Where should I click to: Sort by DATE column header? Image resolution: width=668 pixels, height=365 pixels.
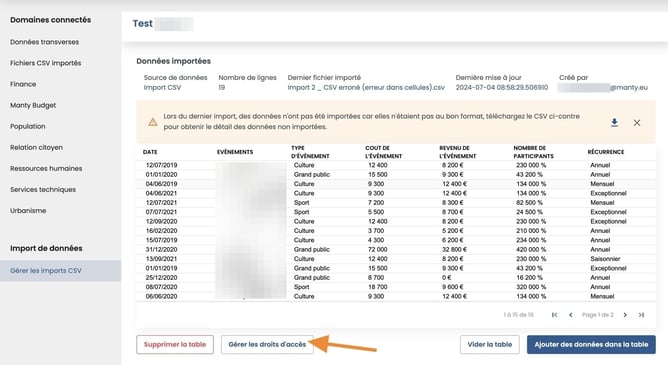[x=150, y=152]
